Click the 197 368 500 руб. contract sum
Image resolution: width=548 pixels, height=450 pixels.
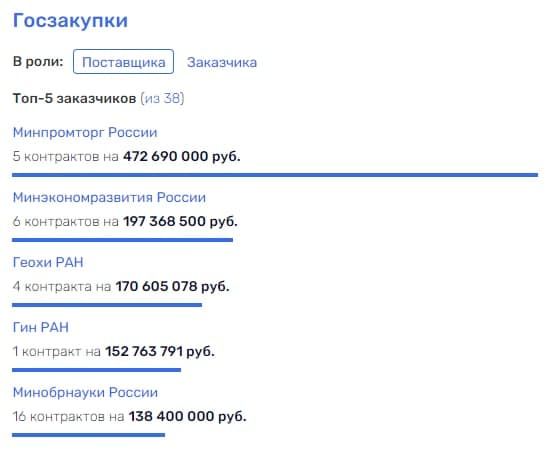tap(180, 221)
